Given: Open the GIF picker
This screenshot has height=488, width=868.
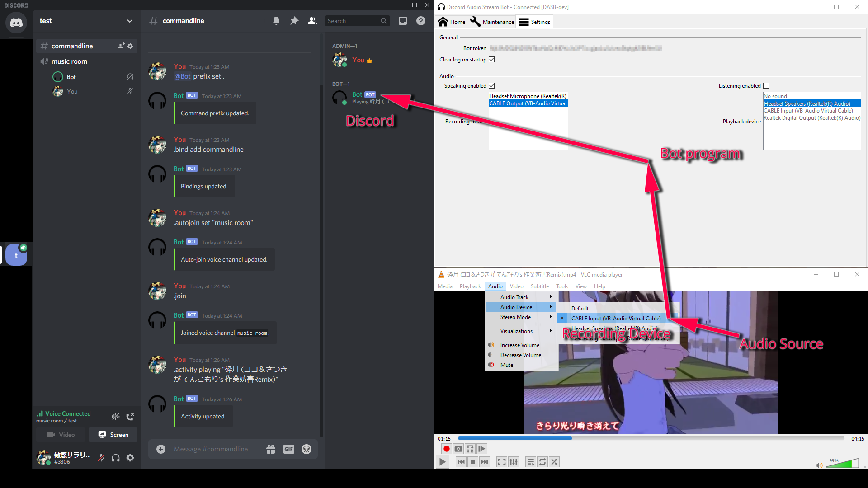Looking at the screenshot, I should [x=288, y=449].
